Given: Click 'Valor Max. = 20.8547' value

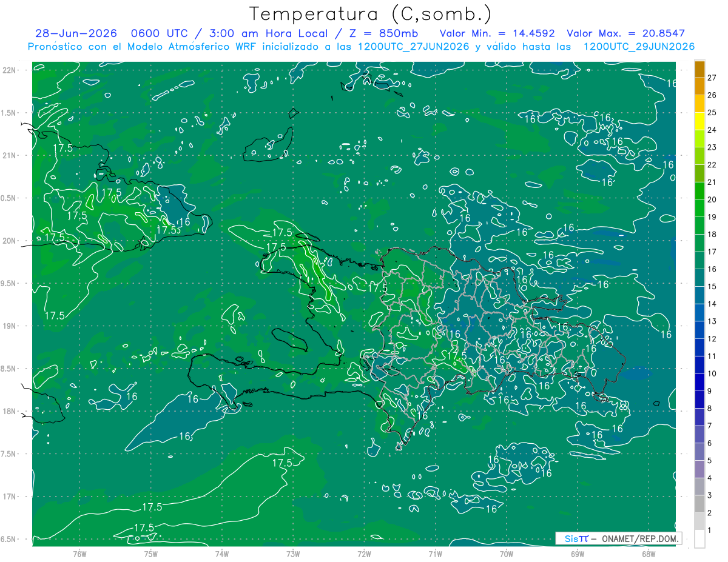Looking at the screenshot, I should tap(626, 33).
